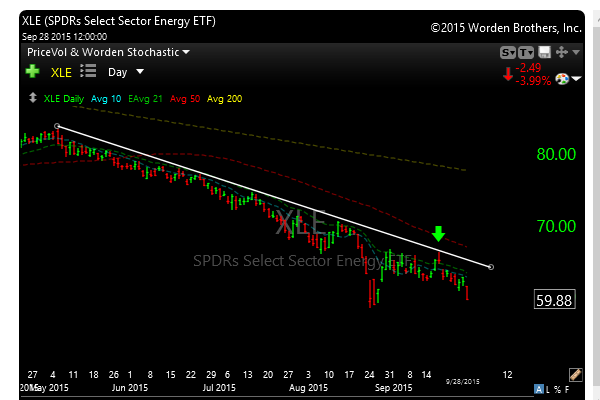Image resolution: width=600 pixels, height=400 pixels.
Task: Open the color palette icon
Action: pos(560,79)
